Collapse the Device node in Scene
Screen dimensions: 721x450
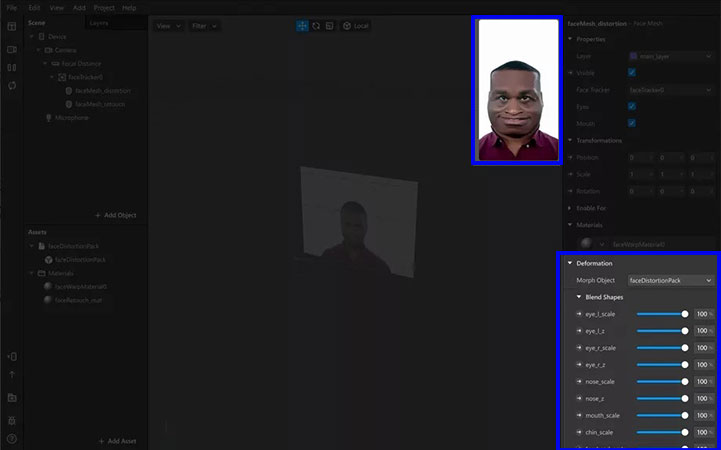32,36
